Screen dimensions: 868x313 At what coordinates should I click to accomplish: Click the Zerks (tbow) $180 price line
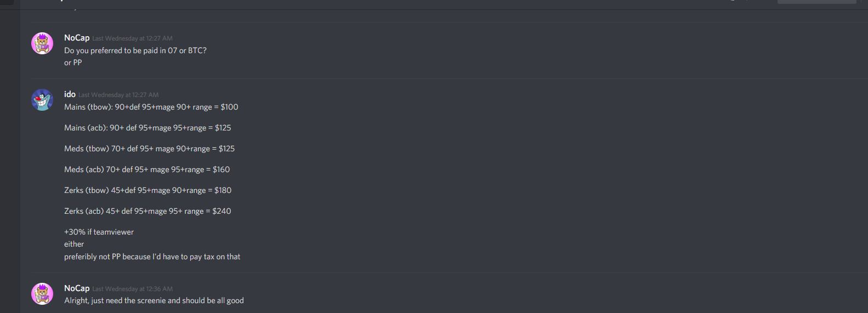coord(147,190)
